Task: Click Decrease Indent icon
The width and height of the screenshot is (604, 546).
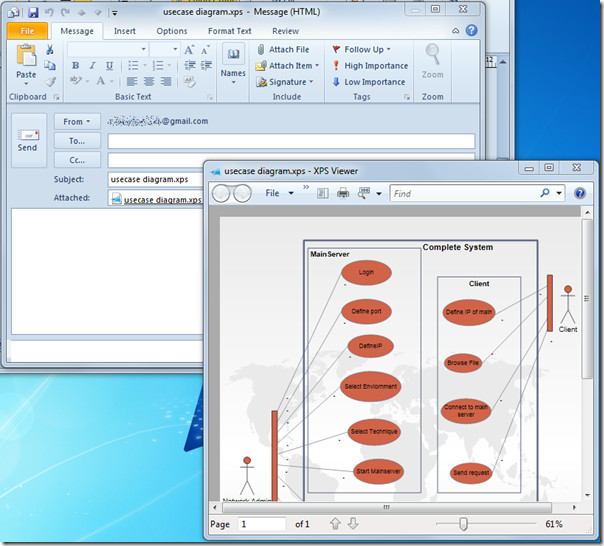Action: 190,66
